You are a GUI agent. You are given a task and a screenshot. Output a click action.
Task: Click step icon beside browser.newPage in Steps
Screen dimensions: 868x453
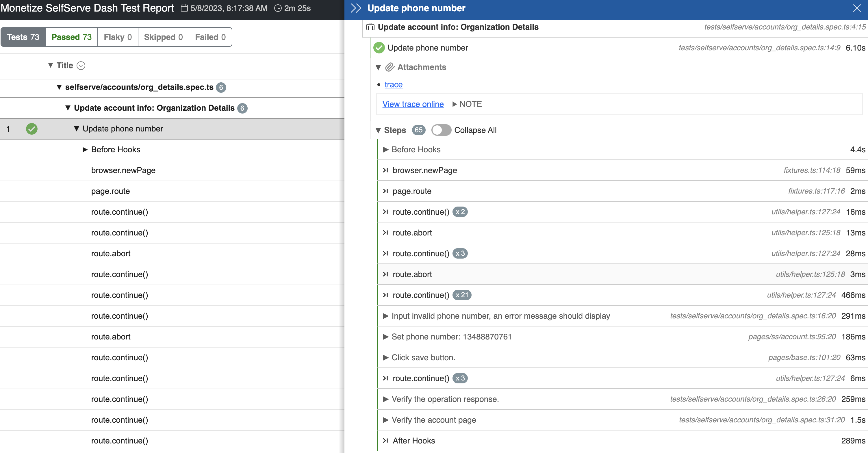[385, 170]
